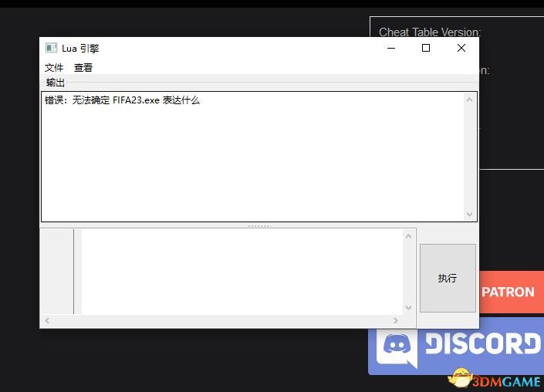Click the PATRON button
The width and height of the screenshot is (544, 392).
point(508,292)
